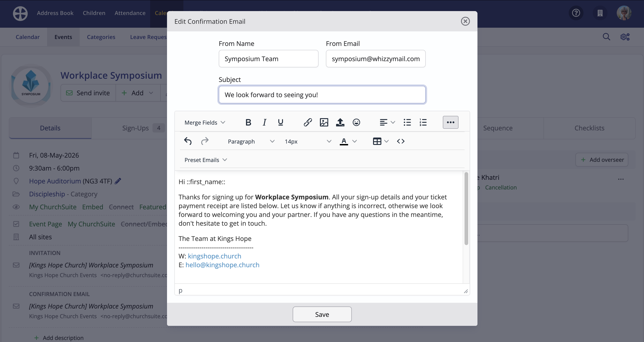Open the Preset Emails dropdown
The image size is (644, 342).
click(x=206, y=160)
